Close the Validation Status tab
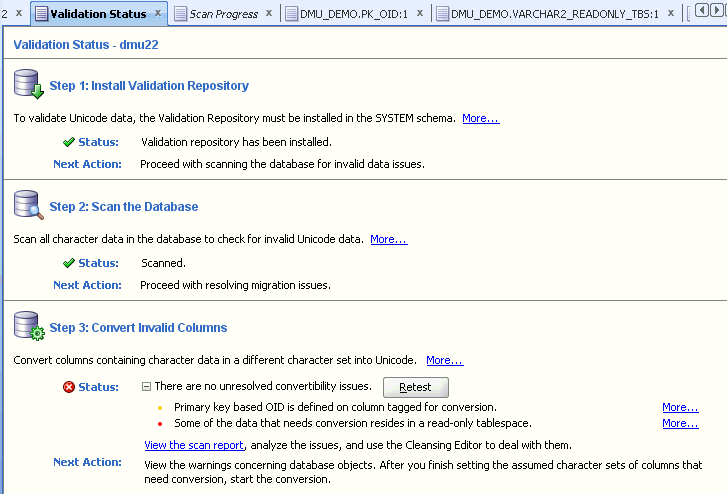Viewport: 727px width, 494px height. (158, 14)
